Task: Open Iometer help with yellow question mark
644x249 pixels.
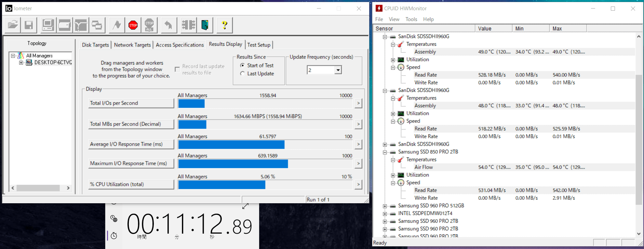Action: (x=225, y=25)
